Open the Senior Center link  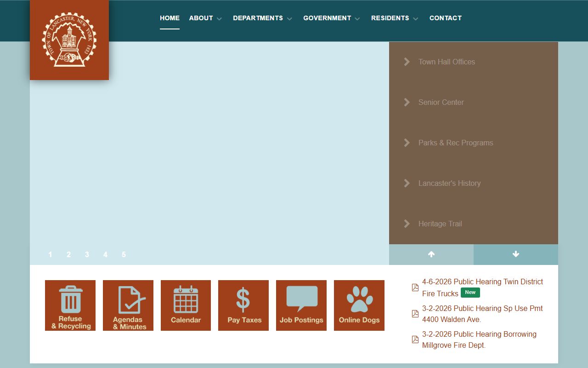coord(441,102)
